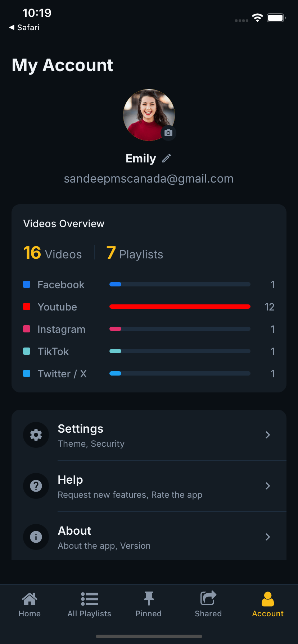This screenshot has width=298, height=644.
Task: Tap the camera icon on the profile photo
Action: [x=168, y=133]
